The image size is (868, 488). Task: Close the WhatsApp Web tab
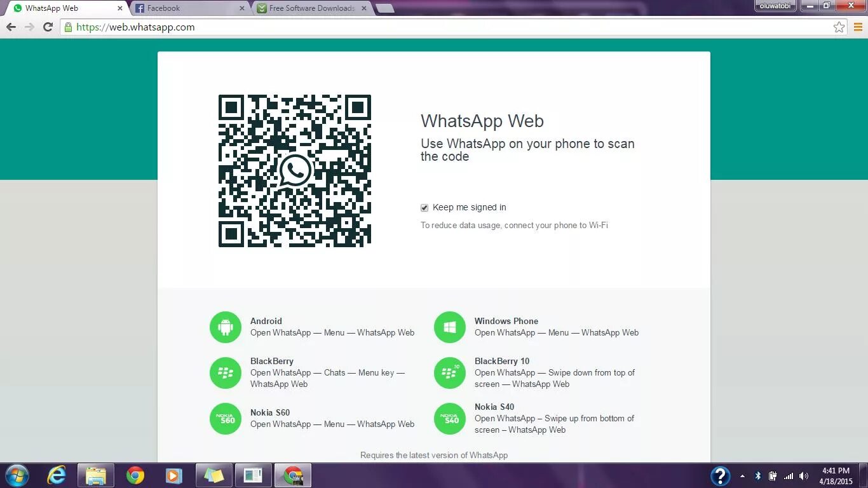click(x=119, y=8)
